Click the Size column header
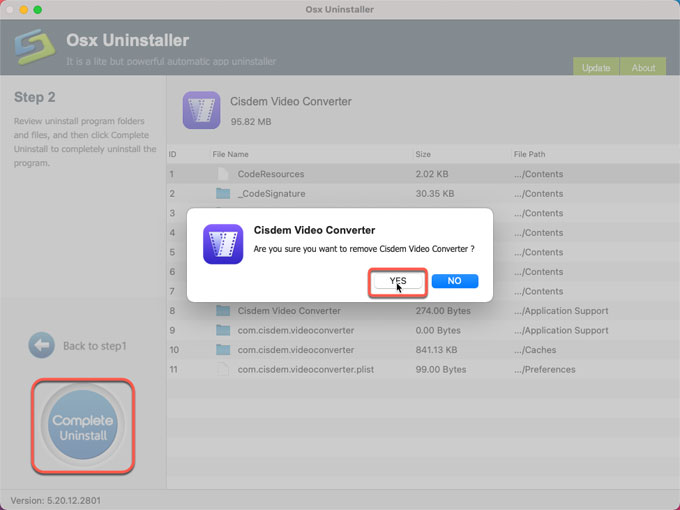 (x=423, y=154)
